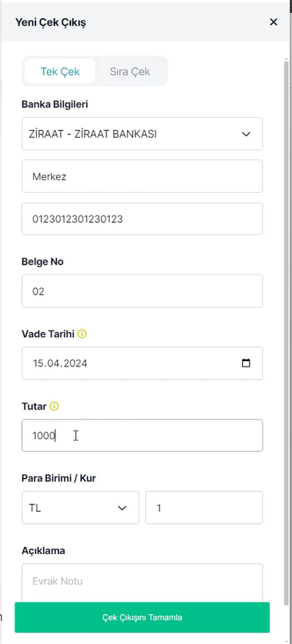
Task: Switch to the Tek Çek tab
Action: click(x=60, y=72)
